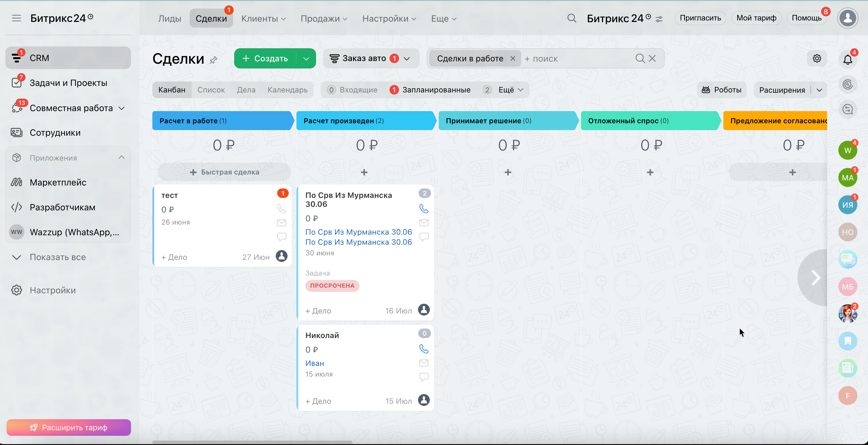Open the chat with the W contact avatar
868x445 pixels.
click(x=848, y=150)
